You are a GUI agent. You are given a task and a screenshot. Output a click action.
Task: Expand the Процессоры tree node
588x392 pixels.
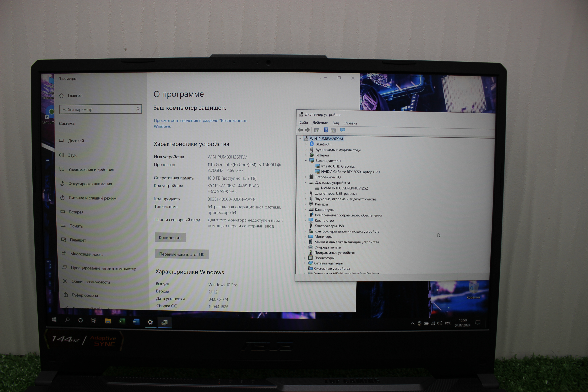tap(305, 258)
